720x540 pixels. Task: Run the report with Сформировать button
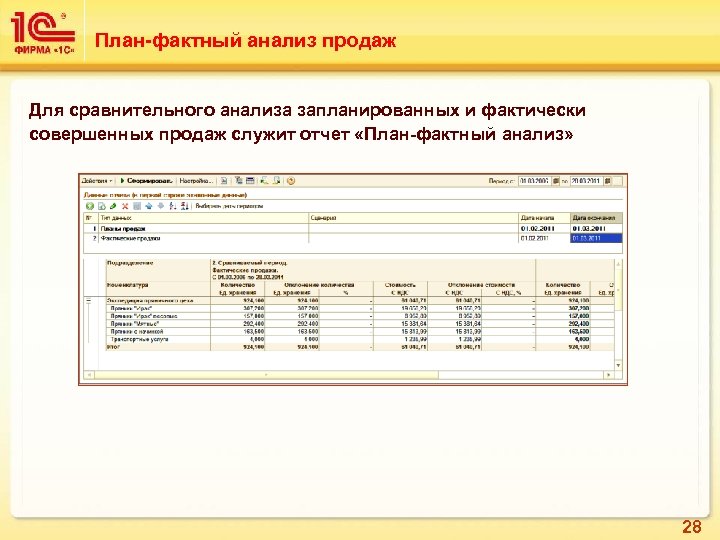pyautogui.click(x=146, y=181)
